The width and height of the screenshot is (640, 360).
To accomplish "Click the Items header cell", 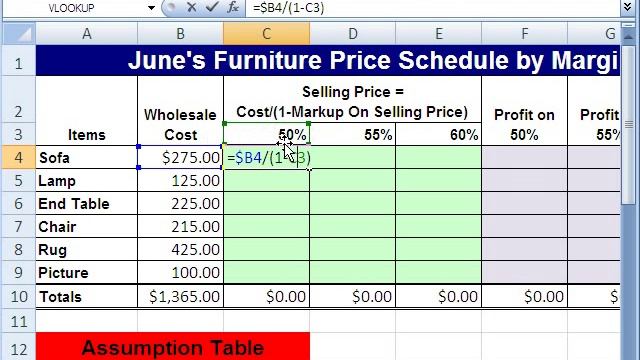I will tap(87, 111).
